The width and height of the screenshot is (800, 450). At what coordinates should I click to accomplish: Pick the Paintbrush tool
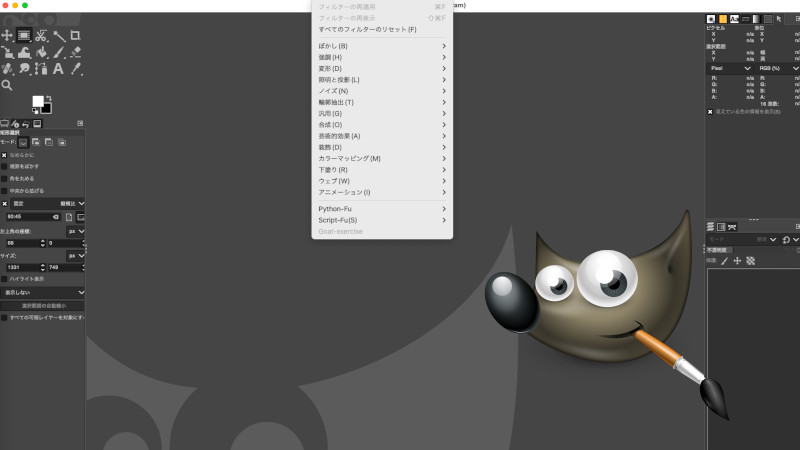(59, 52)
